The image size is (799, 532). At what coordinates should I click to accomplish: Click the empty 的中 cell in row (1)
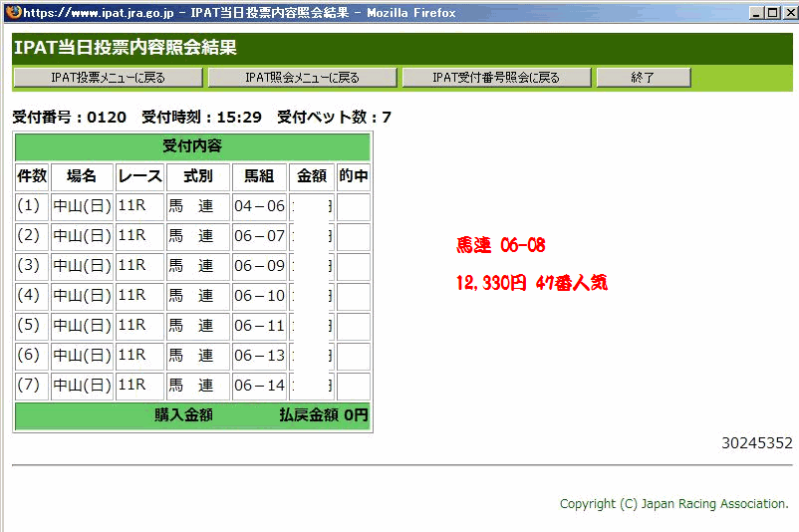[353, 206]
